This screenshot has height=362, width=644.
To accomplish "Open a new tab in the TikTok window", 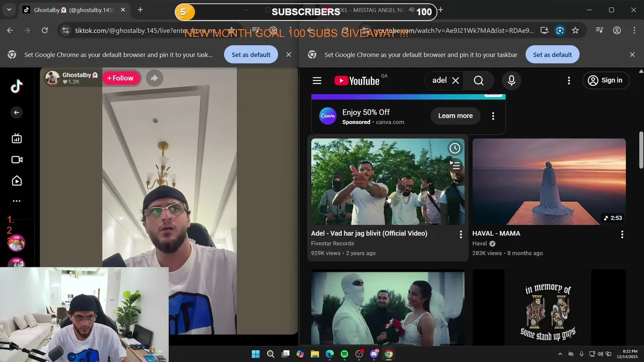I will click(x=140, y=10).
